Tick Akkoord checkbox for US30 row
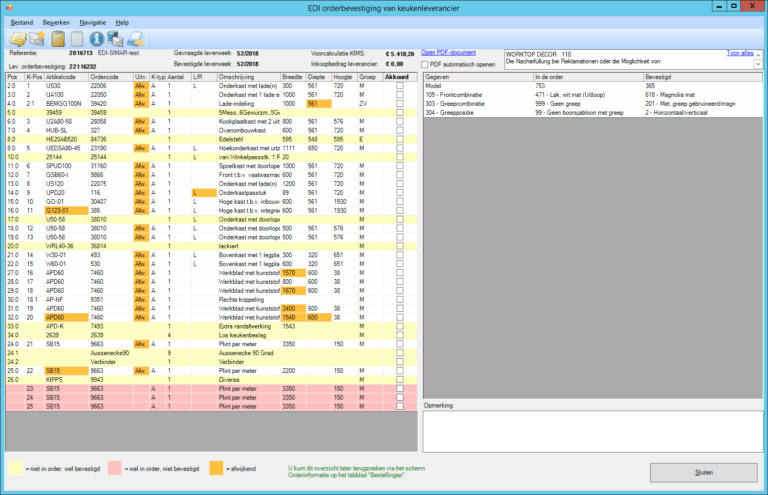This screenshot has width=768, height=495. (x=399, y=86)
